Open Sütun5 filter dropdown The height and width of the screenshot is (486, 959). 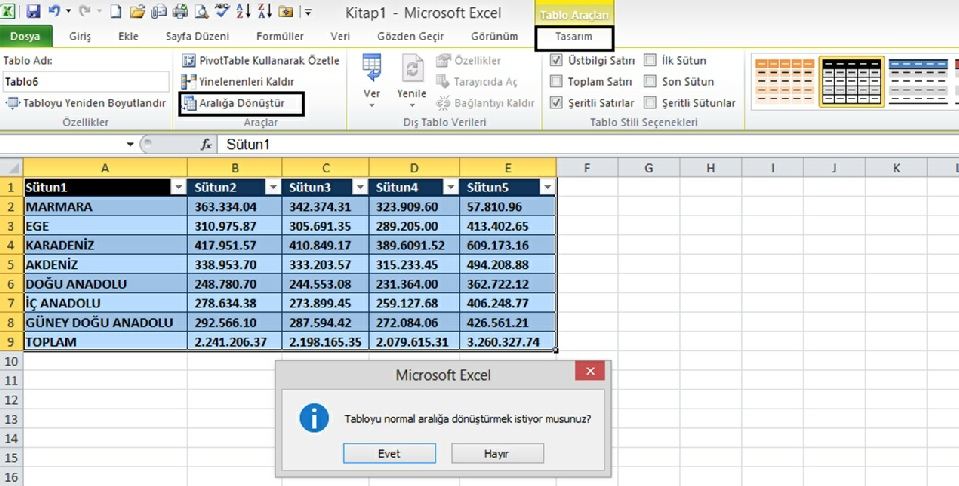(x=547, y=188)
